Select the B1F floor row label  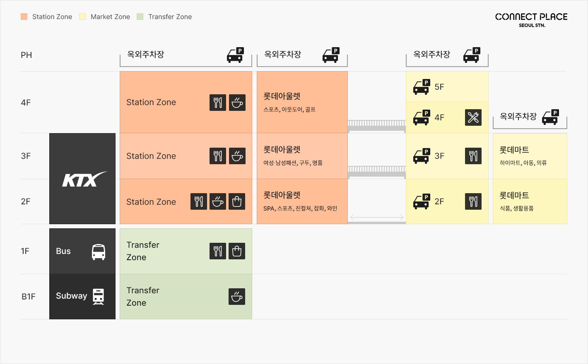[x=29, y=297]
